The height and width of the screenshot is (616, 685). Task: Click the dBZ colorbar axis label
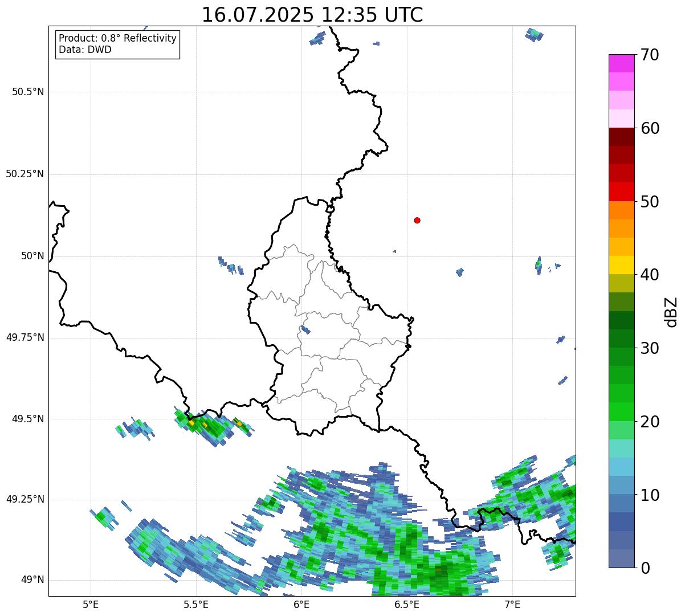(x=672, y=311)
